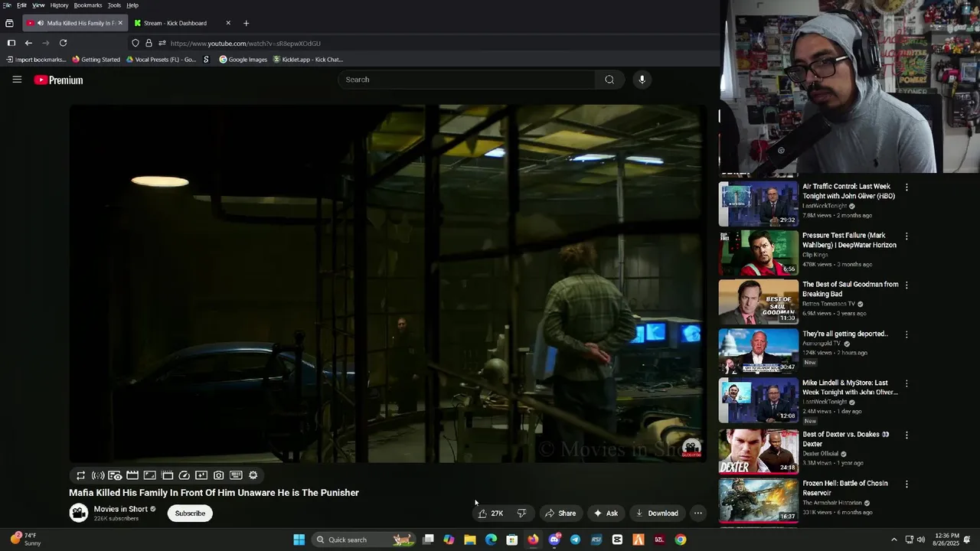
Task: Open the Air Traffic Control thumbnail
Action: pos(758,204)
